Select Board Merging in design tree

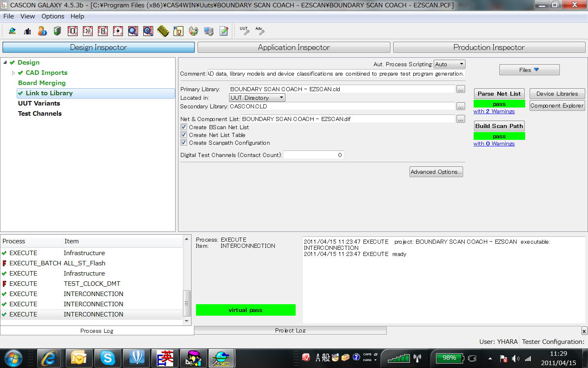[x=42, y=83]
